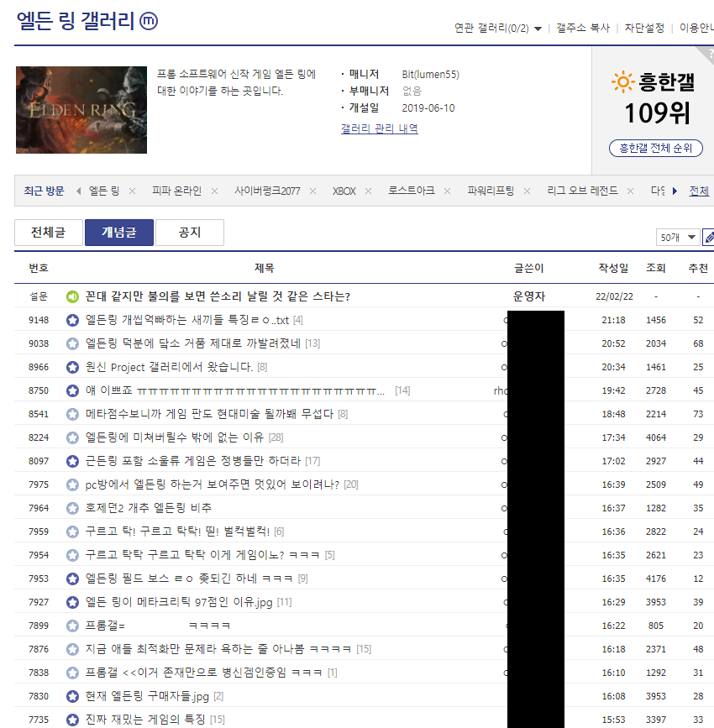Click the star icon of post 9148
Image resolution: width=714 pixels, height=728 pixels.
pos(72,321)
